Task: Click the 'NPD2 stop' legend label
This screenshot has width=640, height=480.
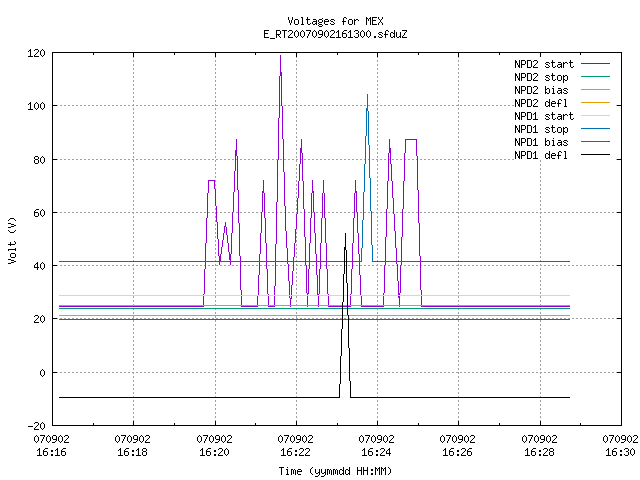Action: click(541, 77)
